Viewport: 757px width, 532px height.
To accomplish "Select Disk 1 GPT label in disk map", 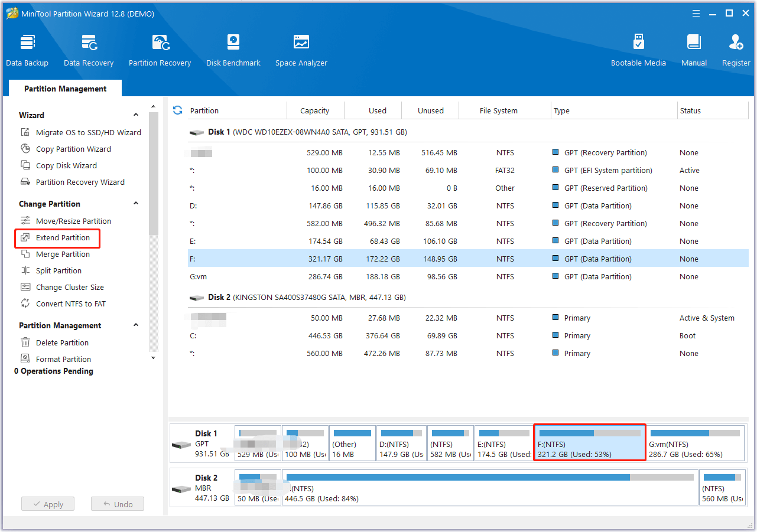I will point(201,443).
